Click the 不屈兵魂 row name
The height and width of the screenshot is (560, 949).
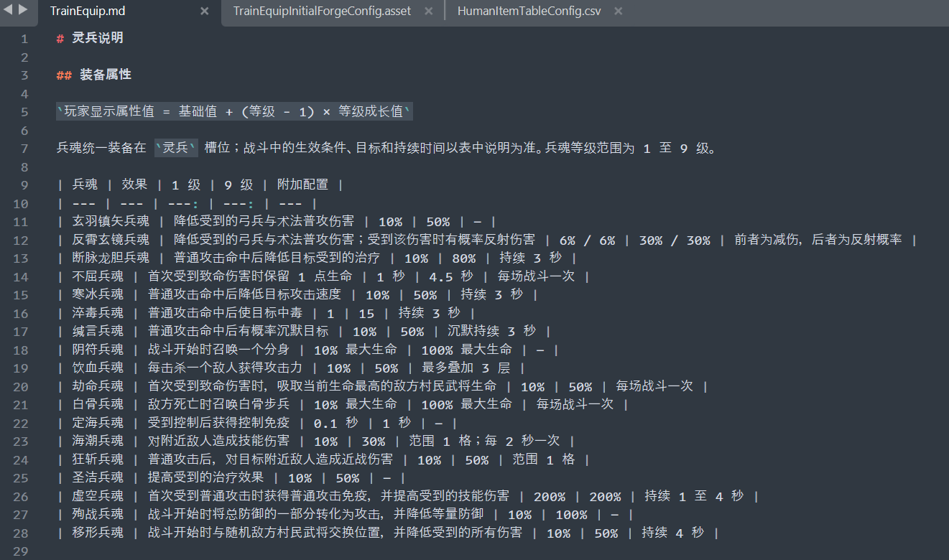tap(98, 276)
